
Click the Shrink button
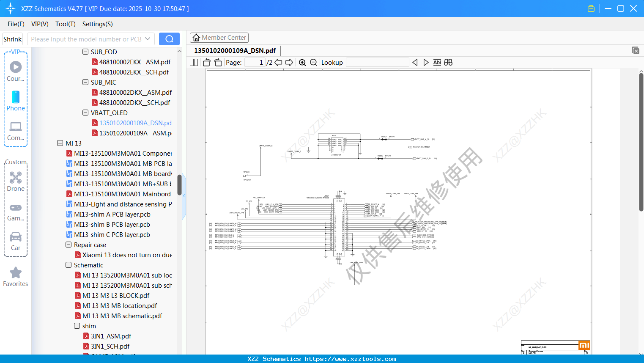pos(12,38)
